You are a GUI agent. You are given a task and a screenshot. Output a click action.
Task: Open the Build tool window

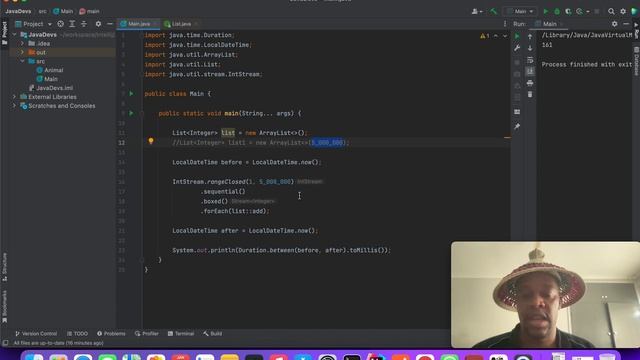point(213,333)
